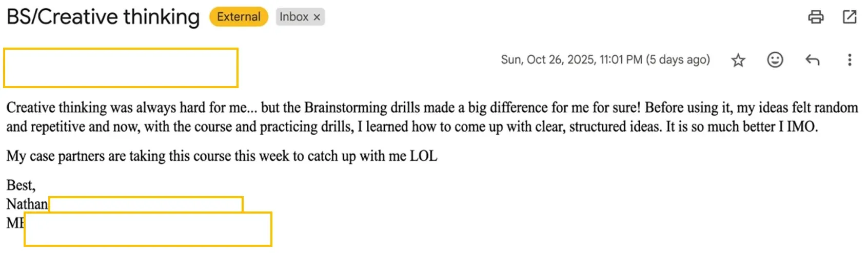Click the yellow External tag

(x=239, y=17)
